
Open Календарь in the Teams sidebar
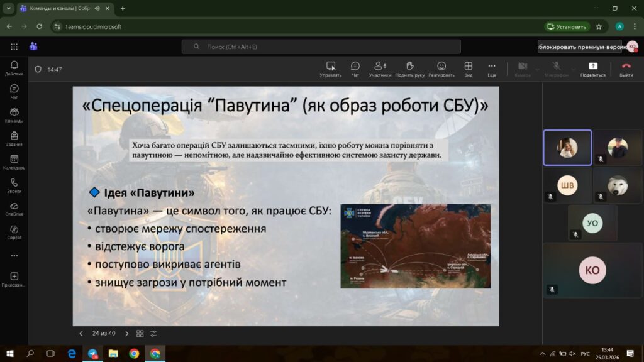[14, 162]
